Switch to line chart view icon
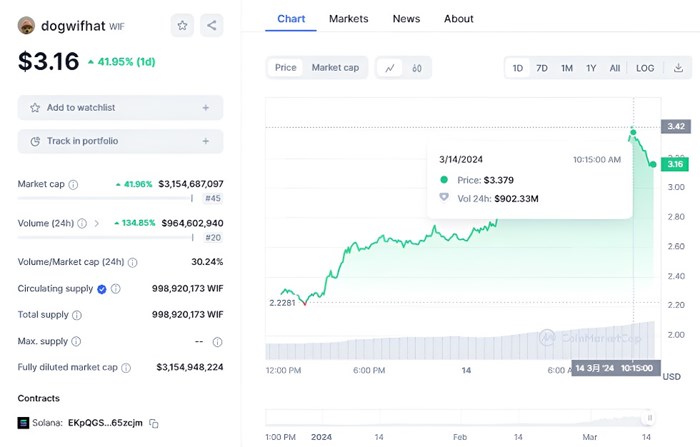 pyautogui.click(x=389, y=68)
